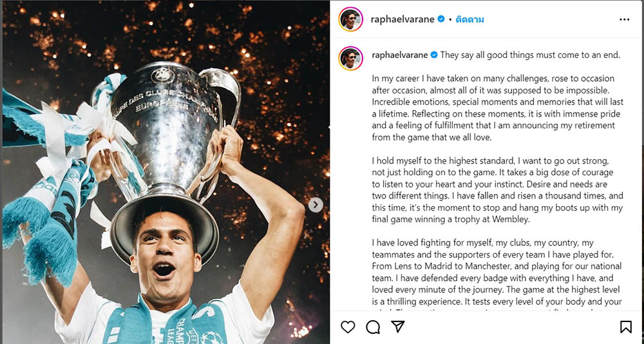Screen dimensions: 644x344
Task: Open the raphaelvarane username in the header
Action: 402,19
